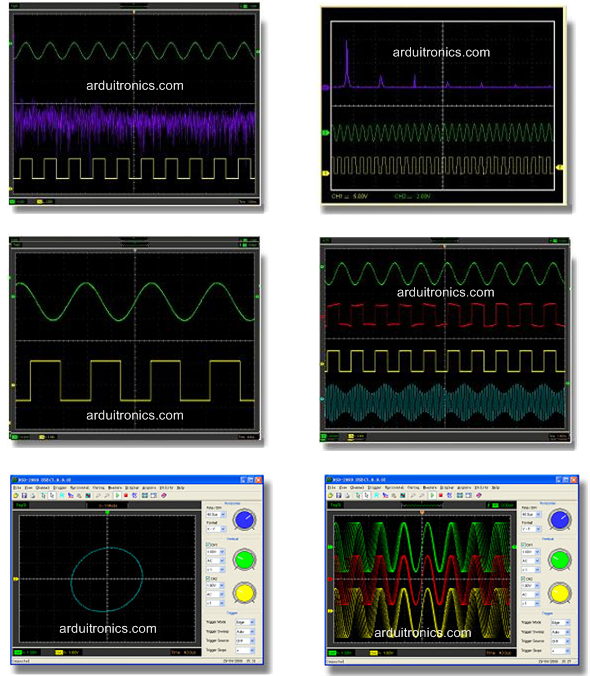Click the red Stop icon in ellipse window
590x676 pixels.
126,495
